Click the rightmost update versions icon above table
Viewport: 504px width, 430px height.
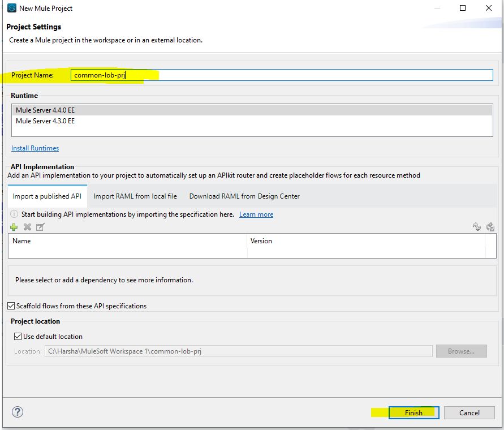click(490, 227)
